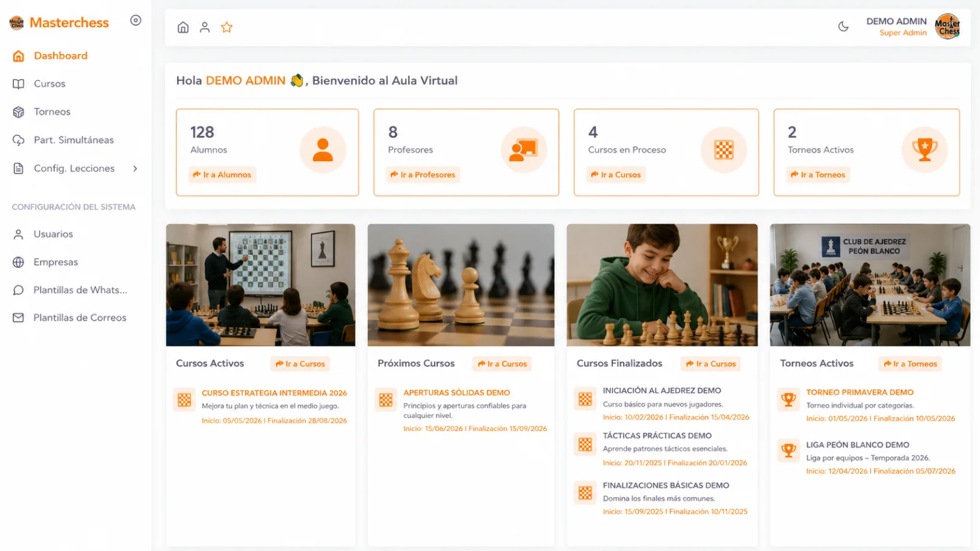Image resolution: width=980 pixels, height=551 pixels.
Task: Click the Curso Estrategia Intermedia board icon
Action: [x=184, y=400]
